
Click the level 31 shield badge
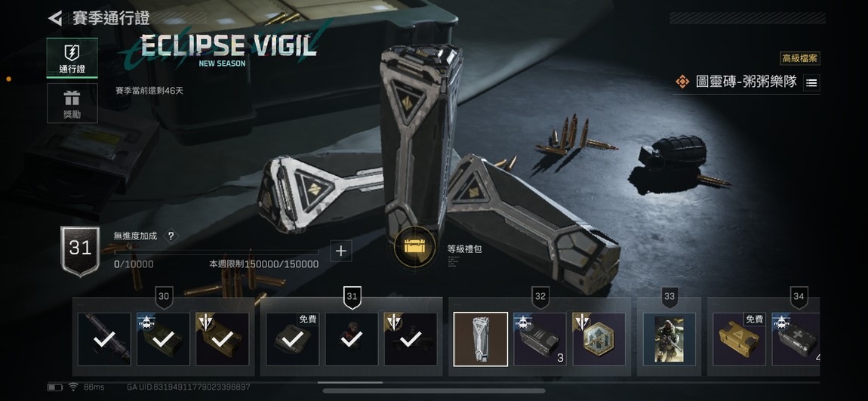(80, 251)
